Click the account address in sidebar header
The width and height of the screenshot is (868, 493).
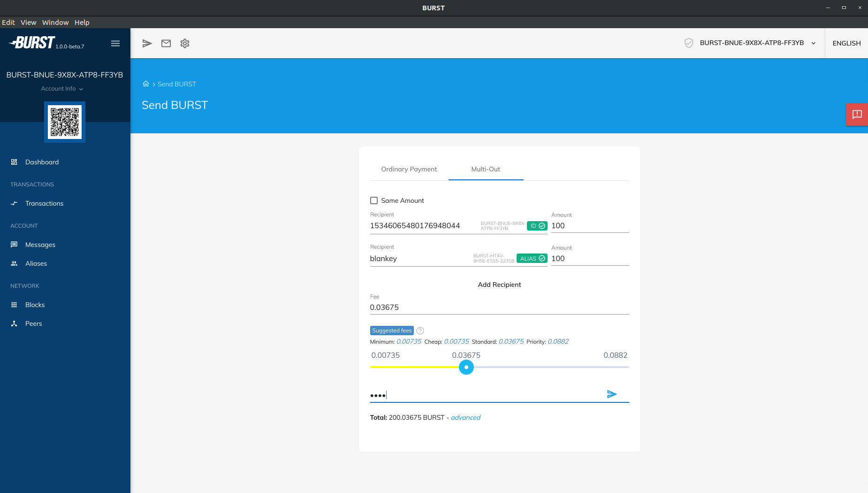pyautogui.click(x=65, y=75)
